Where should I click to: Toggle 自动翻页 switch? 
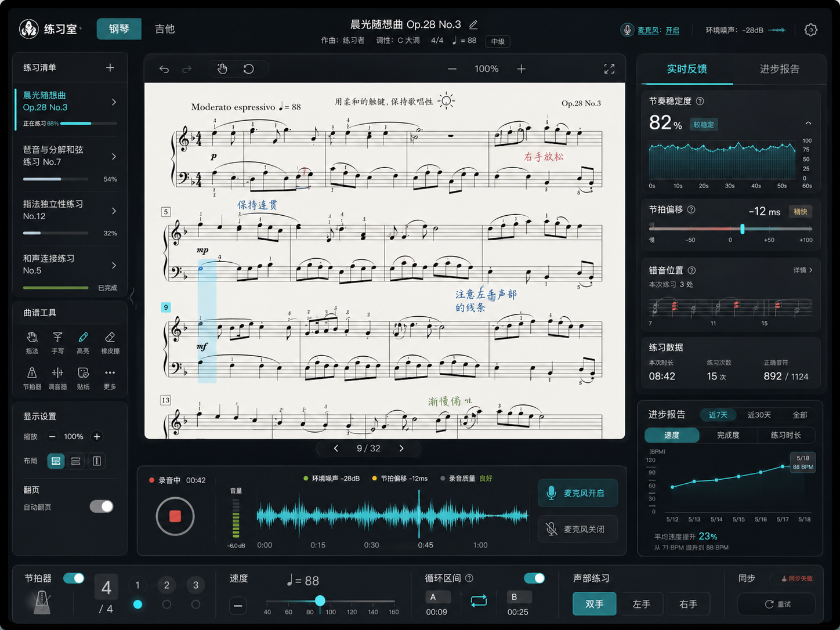pyautogui.click(x=102, y=506)
